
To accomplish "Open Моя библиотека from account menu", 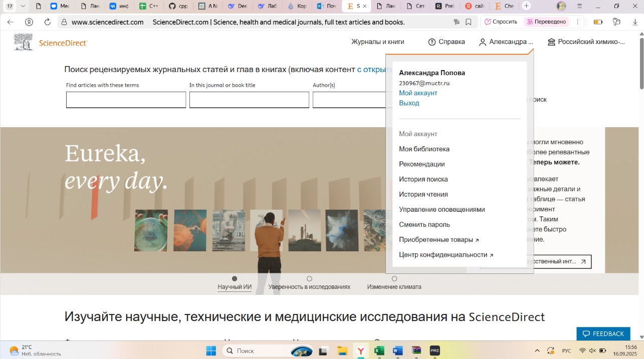I will point(424,149).
